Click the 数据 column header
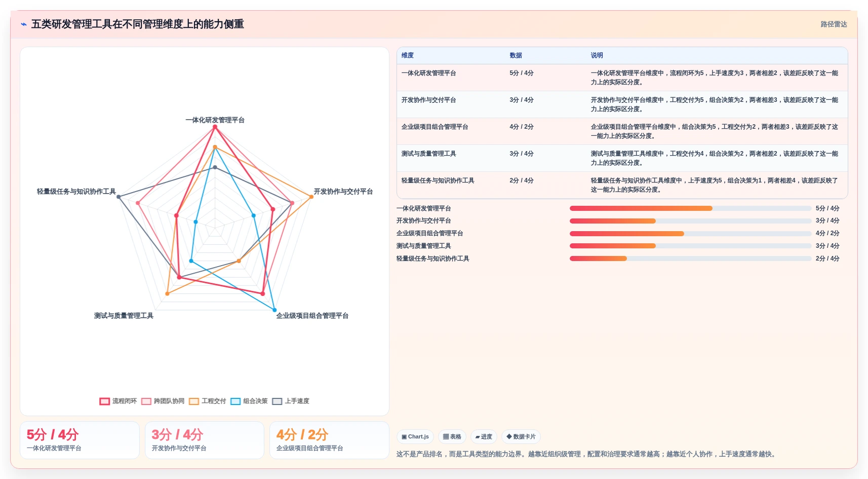 point(516,55)
